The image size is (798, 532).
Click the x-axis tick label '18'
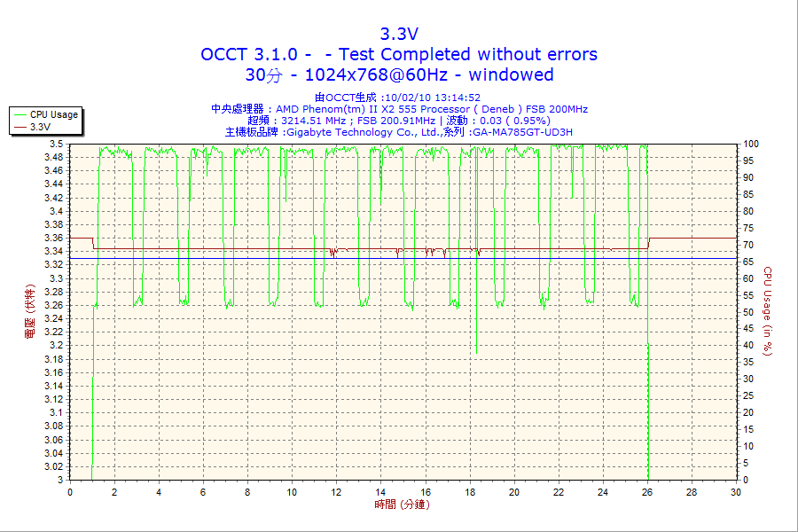(x=469, y=492)
